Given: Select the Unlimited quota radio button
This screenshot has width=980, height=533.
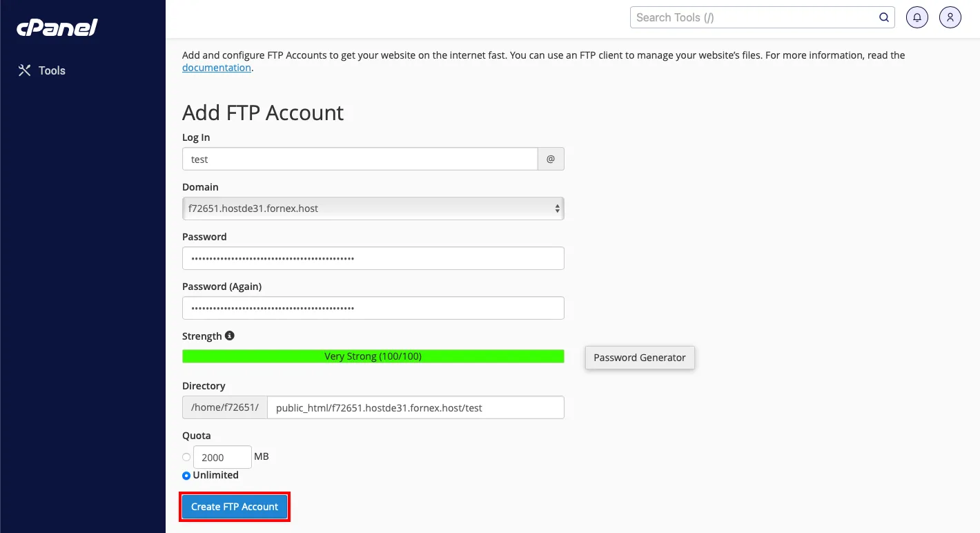Looking at the screenshot, I should coord(186,476).
